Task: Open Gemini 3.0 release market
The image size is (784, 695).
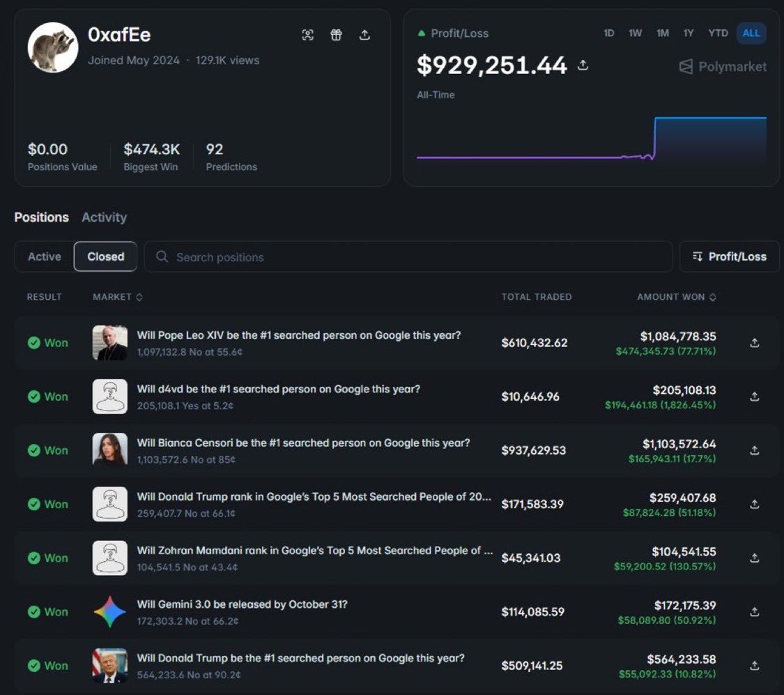Action: 242,604
